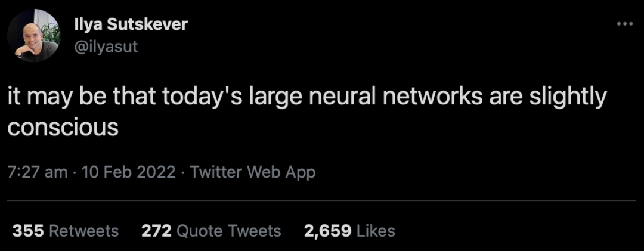The height and width of the screenshot is (251, 644).
Task: Click the number 355 in the stats
Action: click(x=28, y=231)
